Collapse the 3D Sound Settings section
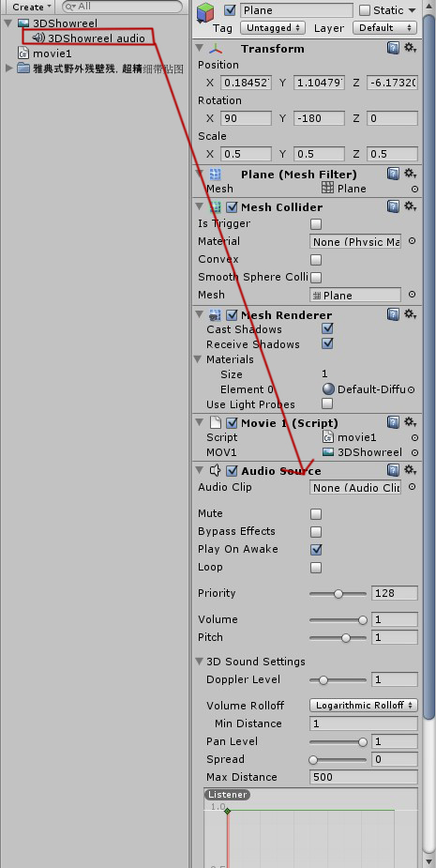This screenshot has height=868, width=436. pyautogui.click(x=199, y=662)
